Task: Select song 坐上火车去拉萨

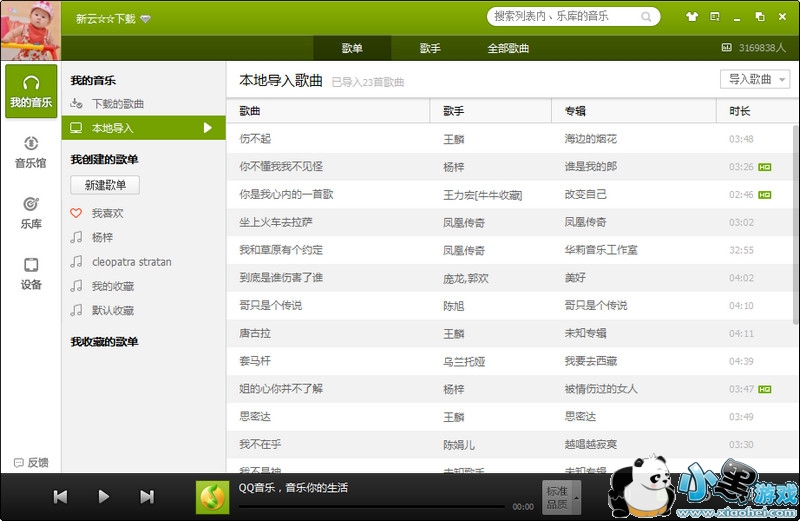Action: pyautogui.click(x=276, y=222)
